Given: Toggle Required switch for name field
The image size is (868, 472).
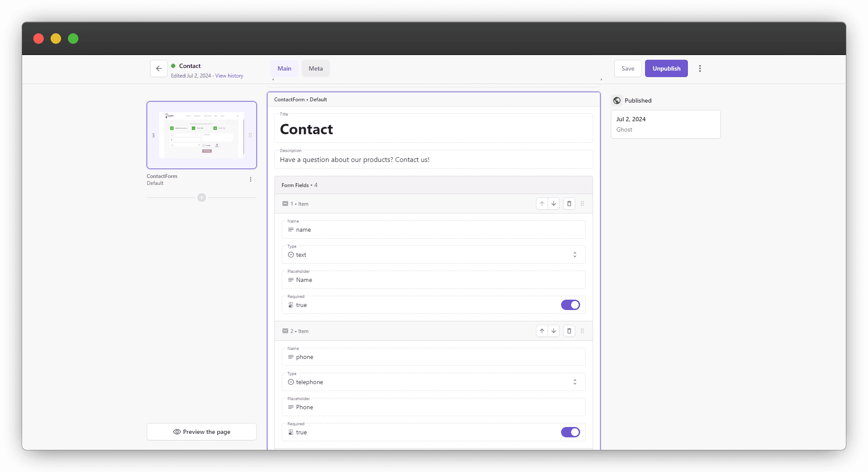Looking at the screenshot, I should coord(571,305).
